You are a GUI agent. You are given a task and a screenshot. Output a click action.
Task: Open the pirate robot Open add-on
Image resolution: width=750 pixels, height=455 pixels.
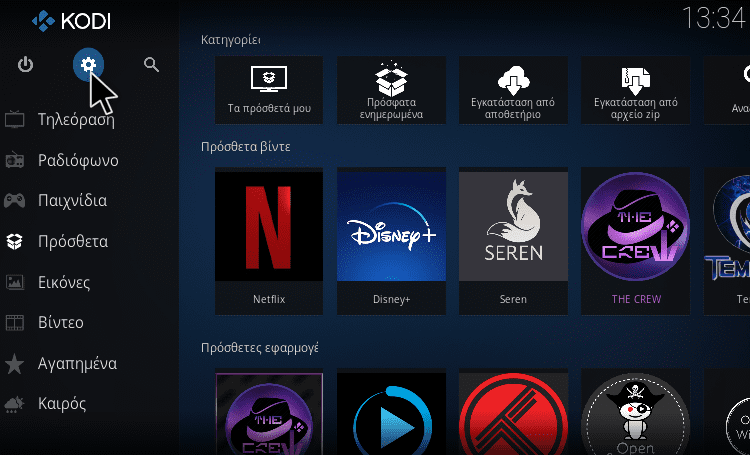pos(636,414)
